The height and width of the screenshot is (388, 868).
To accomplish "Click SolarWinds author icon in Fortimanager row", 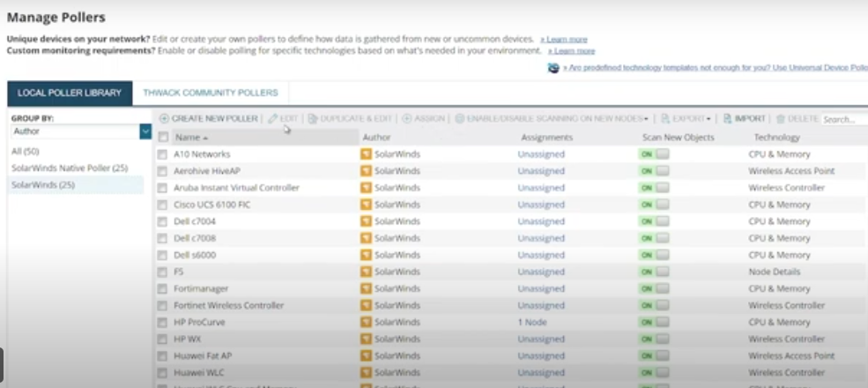I will click(x=366, y=288).
